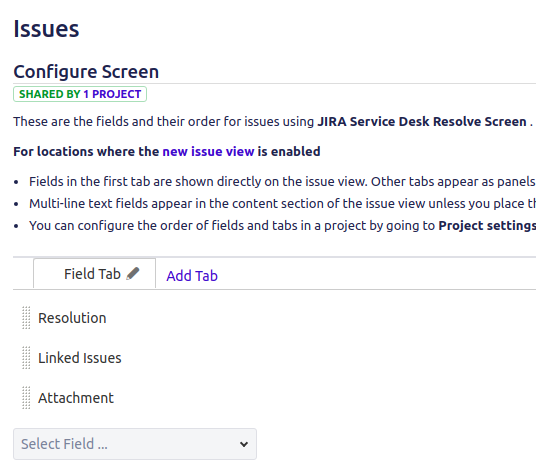Click the SHARED BY label
Viewport: 536px width, 460px height.
50,94
